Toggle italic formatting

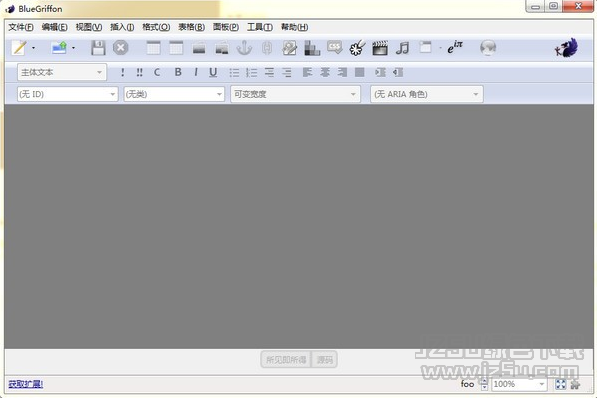tap(196, 72)
